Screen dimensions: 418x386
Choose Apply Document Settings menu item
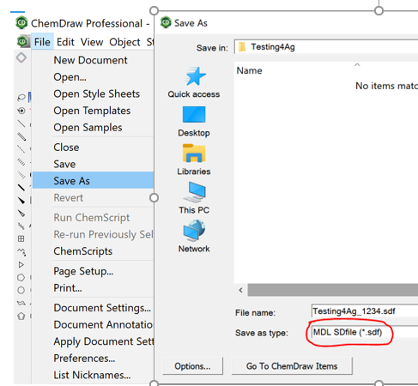pos(93,341)
